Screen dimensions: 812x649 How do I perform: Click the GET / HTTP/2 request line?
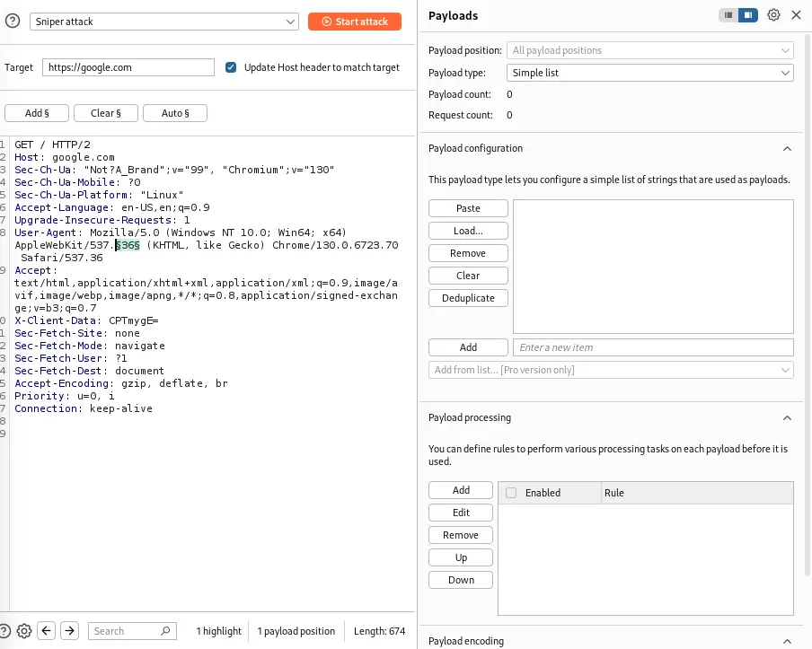[x=52, y=145]
